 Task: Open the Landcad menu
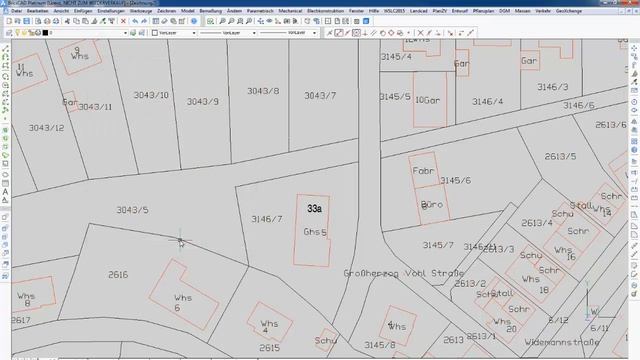419,11
